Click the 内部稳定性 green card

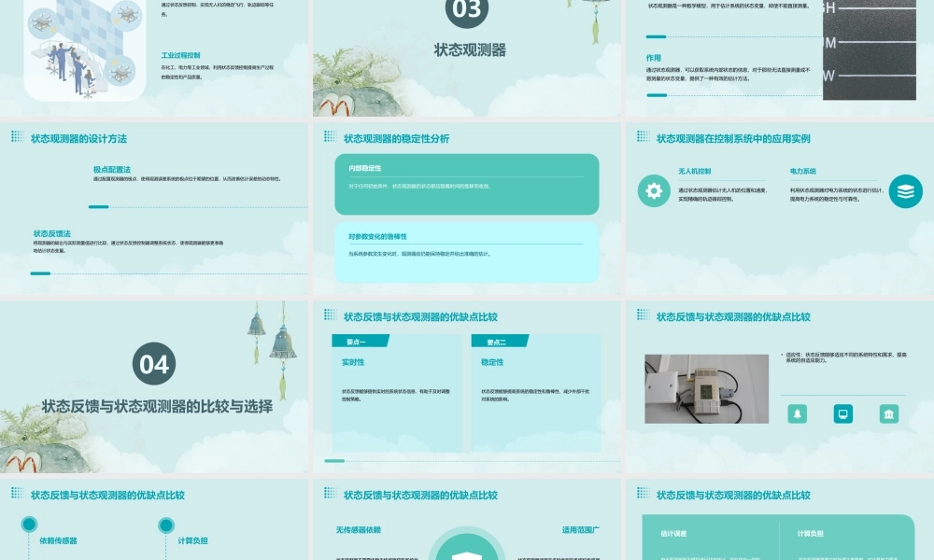[x=466, y=184]
